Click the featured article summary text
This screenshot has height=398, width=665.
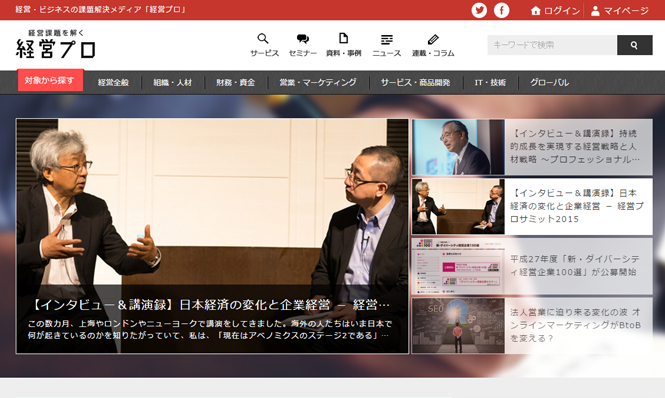[x=210, y=329]
